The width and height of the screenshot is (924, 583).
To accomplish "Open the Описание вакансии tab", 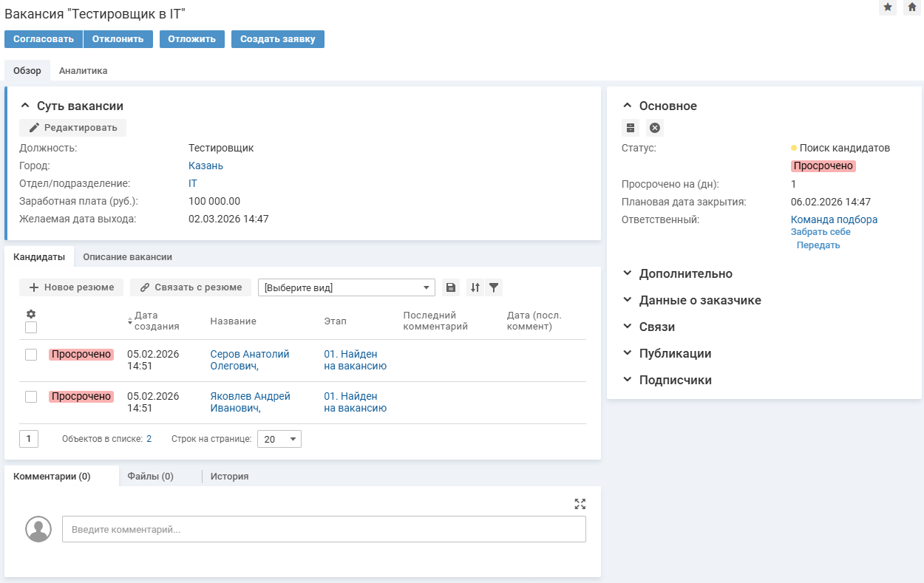I will (127, 257).
